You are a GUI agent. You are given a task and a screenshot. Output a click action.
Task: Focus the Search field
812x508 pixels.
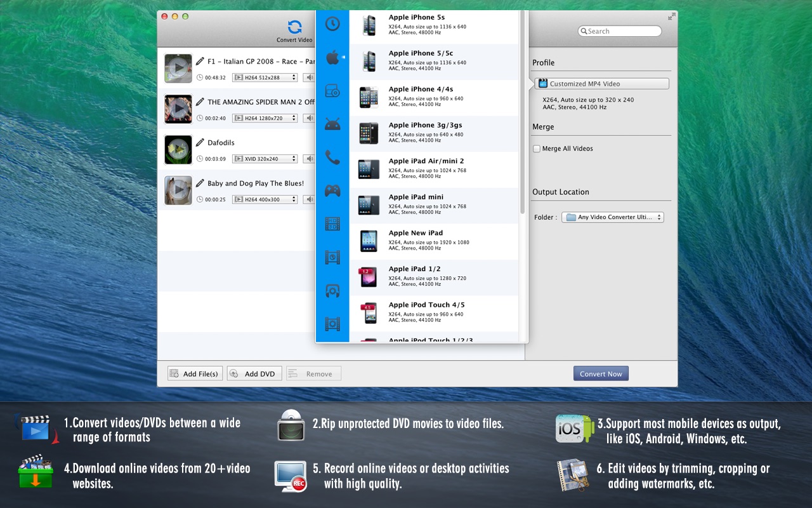620,31
